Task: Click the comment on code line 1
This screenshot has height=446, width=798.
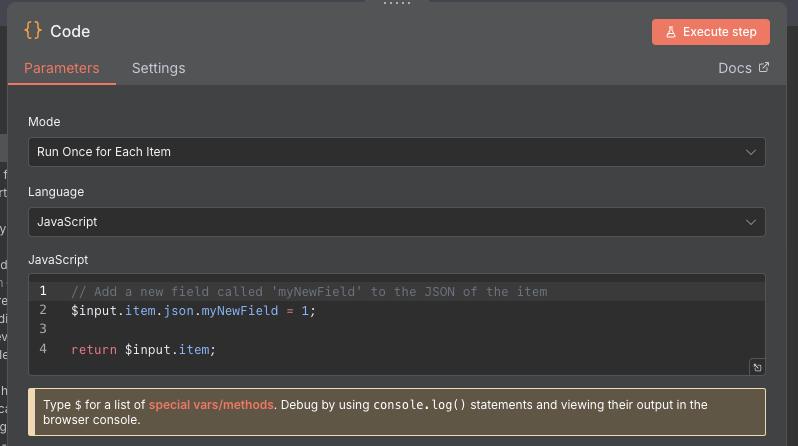Action: click(x=309, y=292)
